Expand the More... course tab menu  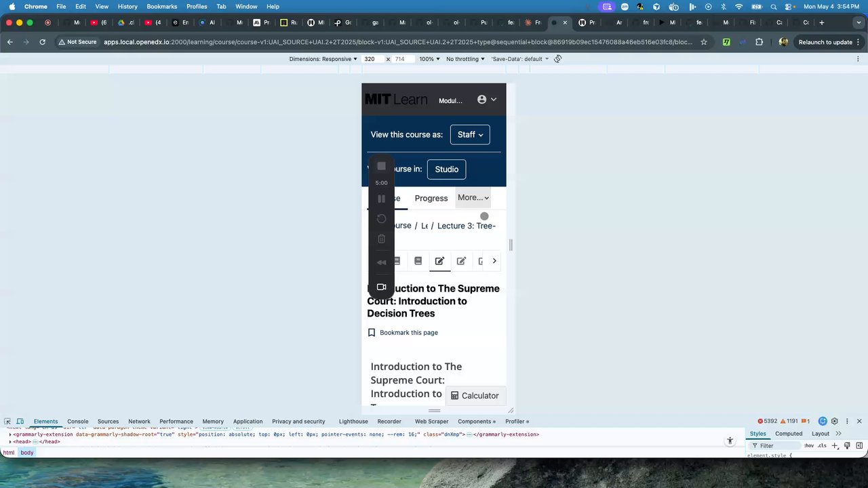pyautogui.click(x=473, y=198)
